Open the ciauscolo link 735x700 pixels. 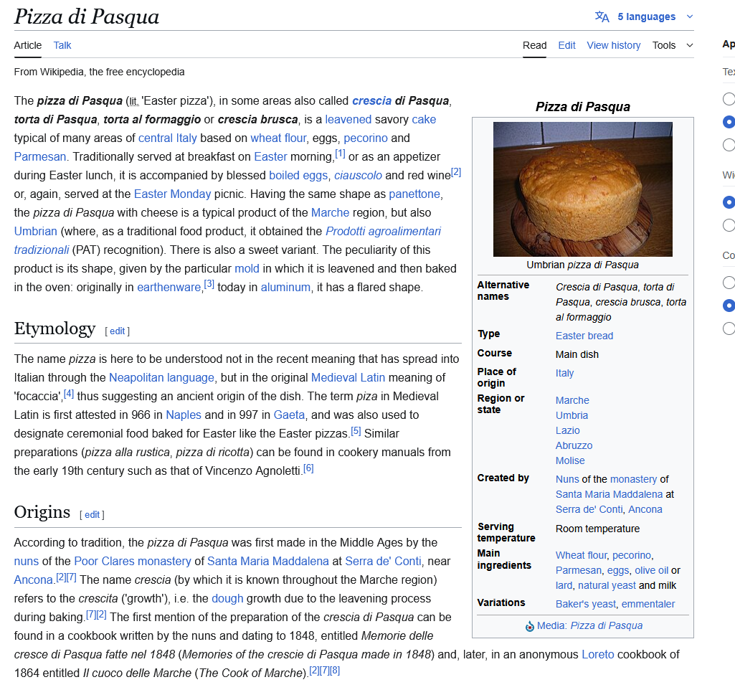358,175
